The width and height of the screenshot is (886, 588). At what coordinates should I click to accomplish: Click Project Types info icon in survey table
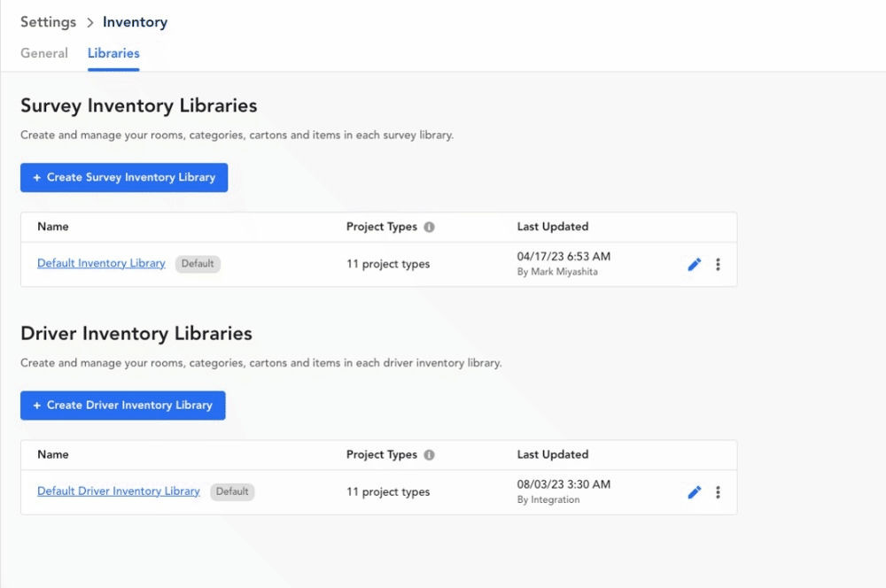coord(430,227)
